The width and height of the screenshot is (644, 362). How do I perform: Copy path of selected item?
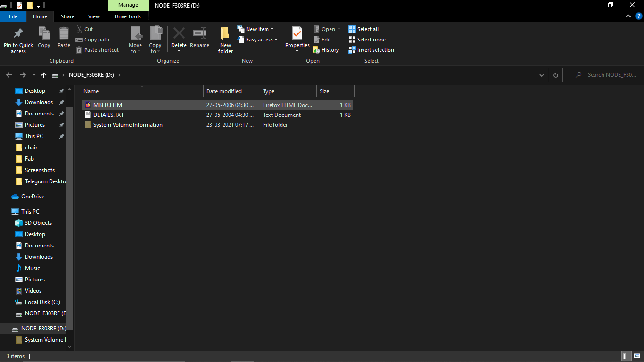point(93,40)
